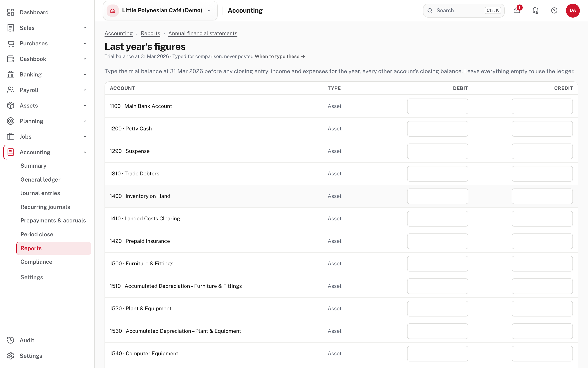Open the Little Polynesian Café company dropdown
The image size is (588, 368).
coord(160,10)
